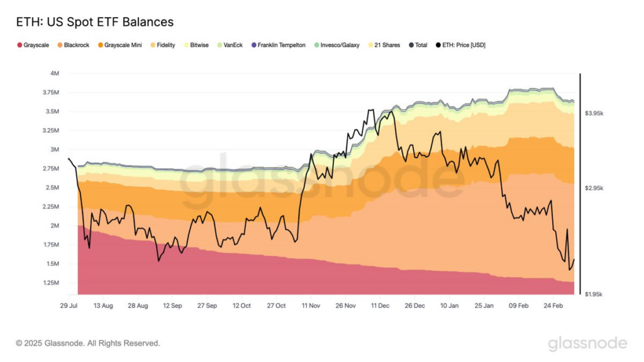Click the Blackrock legend color dot

[60, 45]
